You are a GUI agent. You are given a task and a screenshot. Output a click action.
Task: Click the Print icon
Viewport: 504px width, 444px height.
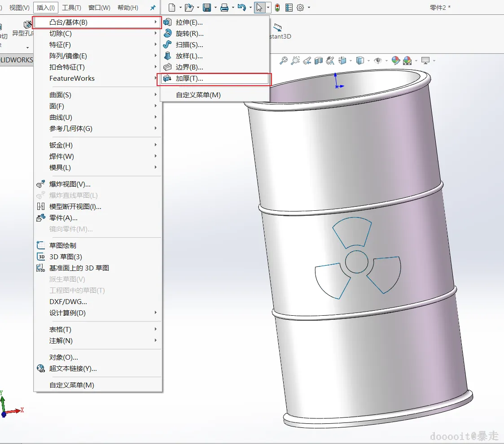[x=224, y=8]
